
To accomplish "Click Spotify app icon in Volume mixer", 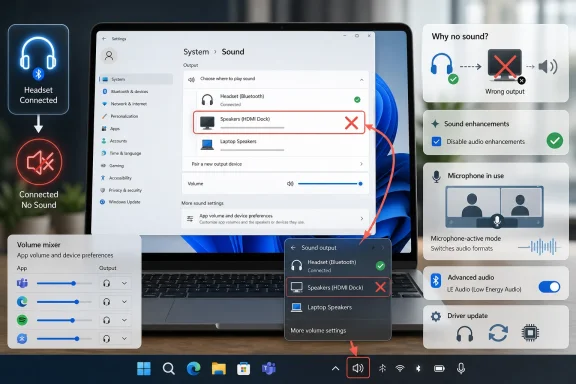I will point(22,320).
